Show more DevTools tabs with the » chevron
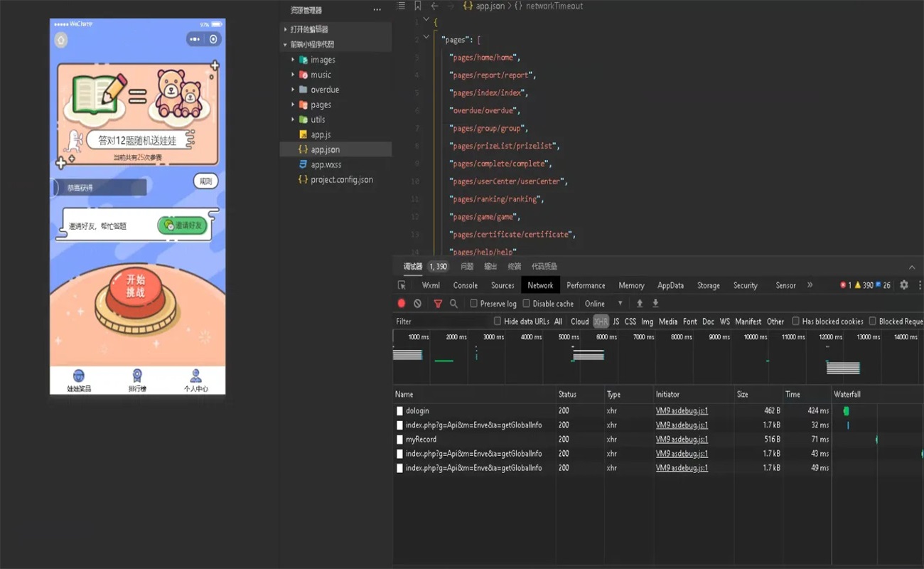This screenshot has width=924, height=569. (810, 285)
